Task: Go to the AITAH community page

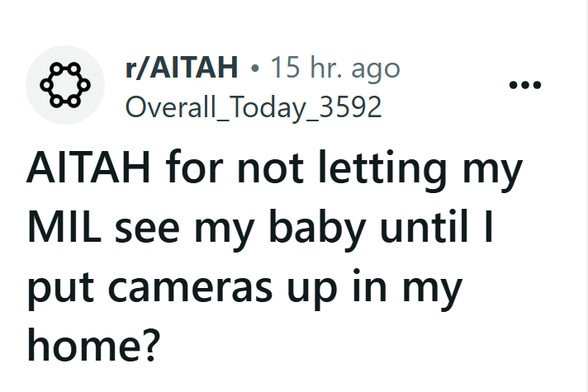Action: (x=181, y=69)
